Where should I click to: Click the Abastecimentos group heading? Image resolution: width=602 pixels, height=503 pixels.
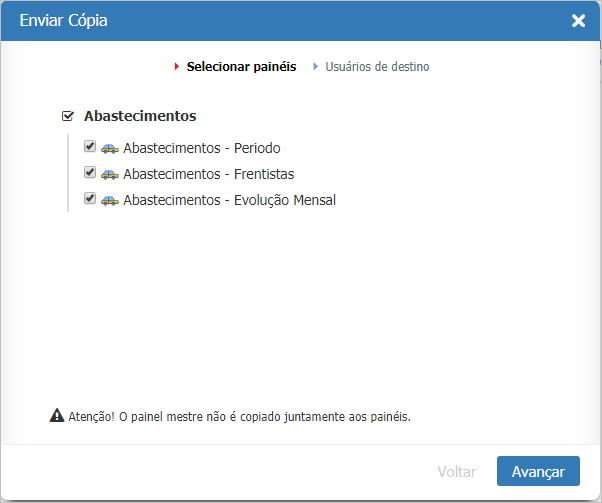tap(140, 116)
